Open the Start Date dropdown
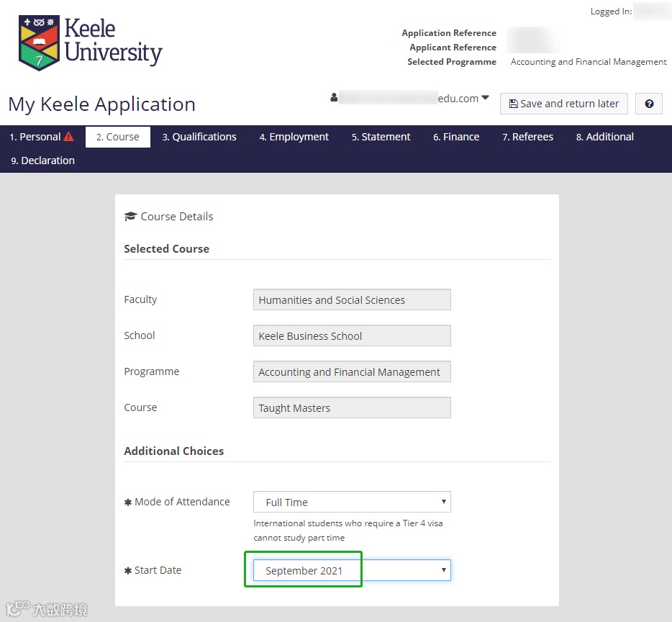672x622 pixels. [x=352, y=570]
